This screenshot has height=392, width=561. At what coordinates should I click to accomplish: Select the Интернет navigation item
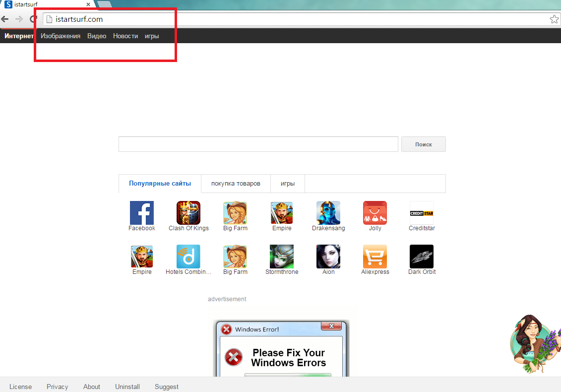tap(19, 36)
